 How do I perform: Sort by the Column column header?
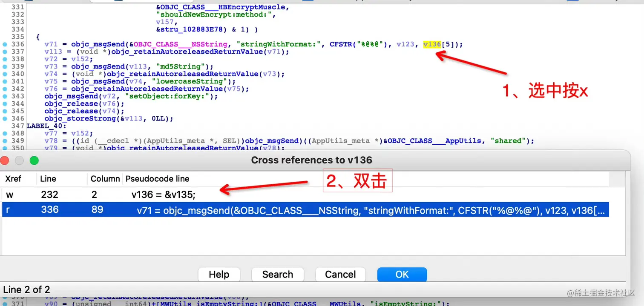click(105, 179)
